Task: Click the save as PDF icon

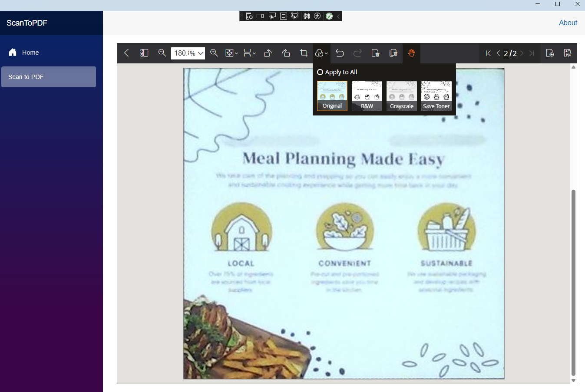Action: pos(567,53)
